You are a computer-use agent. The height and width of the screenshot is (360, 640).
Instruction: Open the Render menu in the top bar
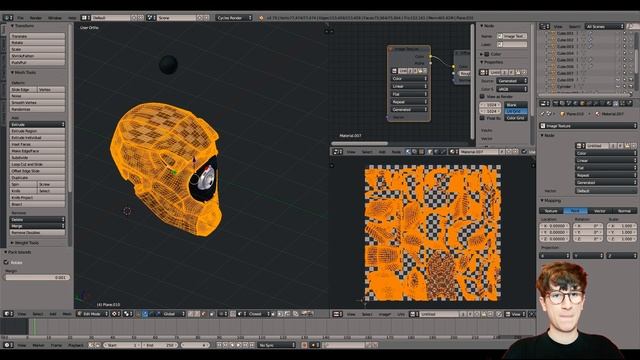tap(36, 18)
